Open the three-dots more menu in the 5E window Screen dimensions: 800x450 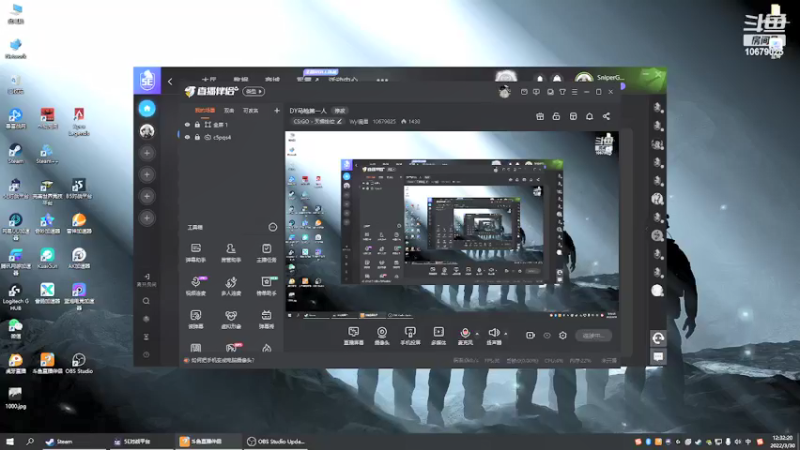click(382, 80)
